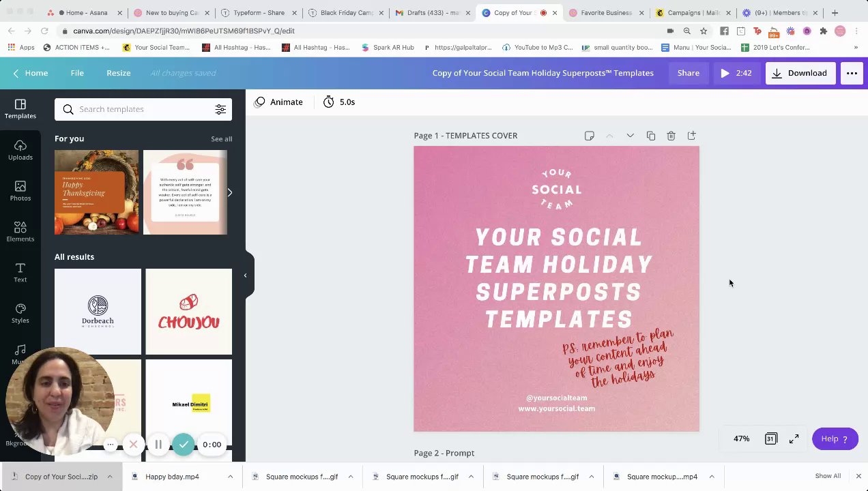Image resolution: width=868 pixels, height=491 pixels.
Task: Open grid view showing 31 pages
Action: (x=770, y=438)
